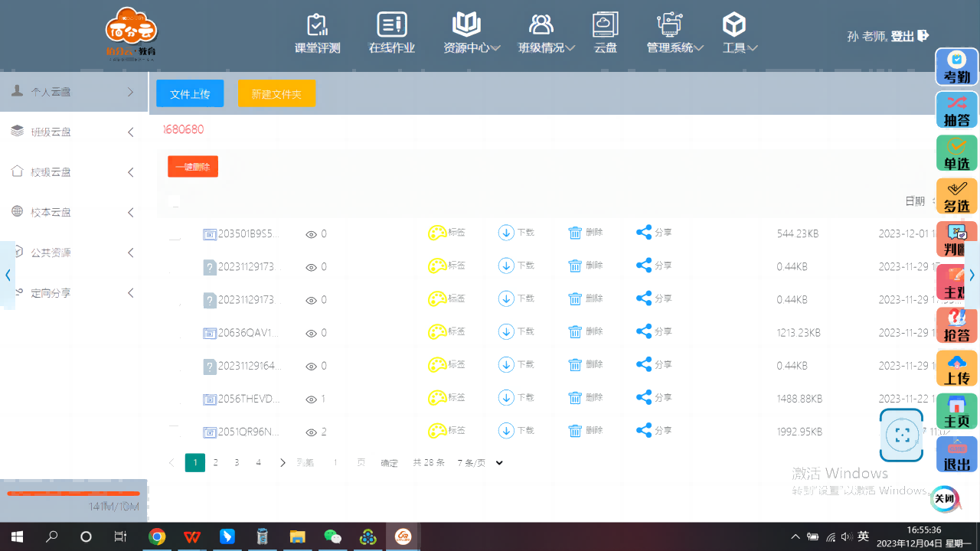Click the 文件上传 button
980x551 pixels.
190,93
